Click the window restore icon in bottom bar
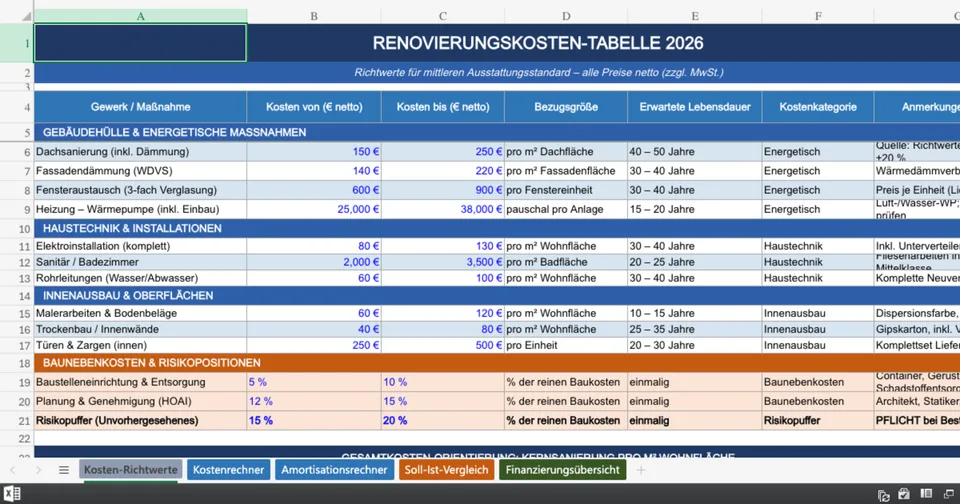Image resolution: width=960 pixels, height=504 pixels. click(x=949, y=494)
